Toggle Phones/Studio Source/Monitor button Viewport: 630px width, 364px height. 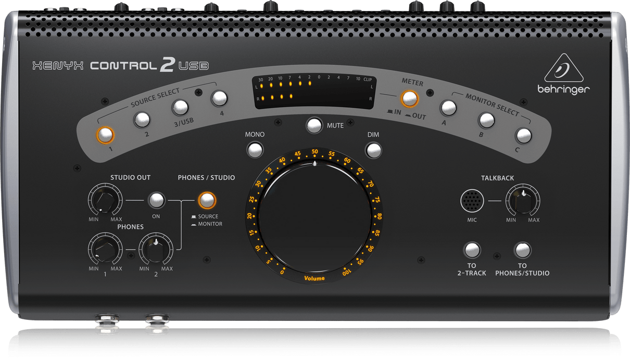click(x=207, y=200)
